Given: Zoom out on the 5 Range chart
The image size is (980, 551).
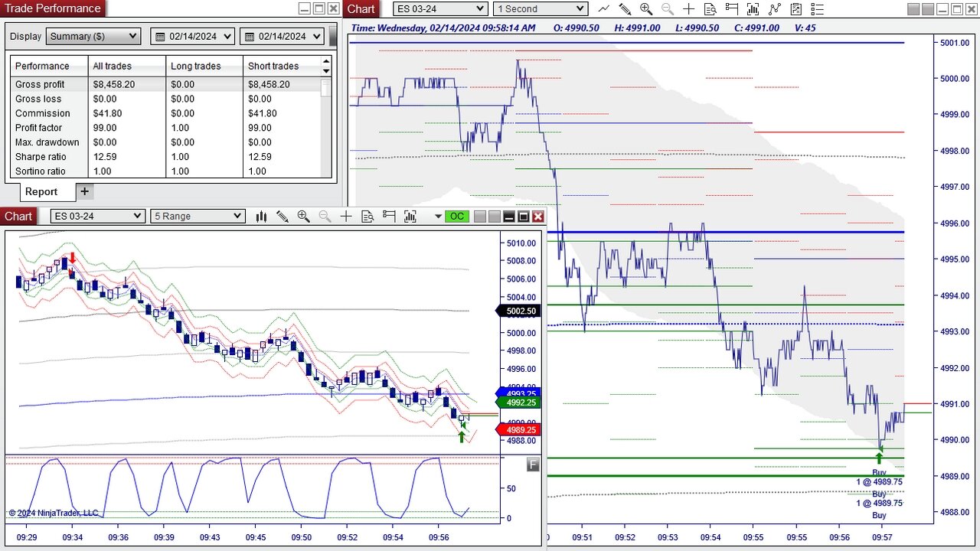Looking at the screenshot, I should [325, 217].
